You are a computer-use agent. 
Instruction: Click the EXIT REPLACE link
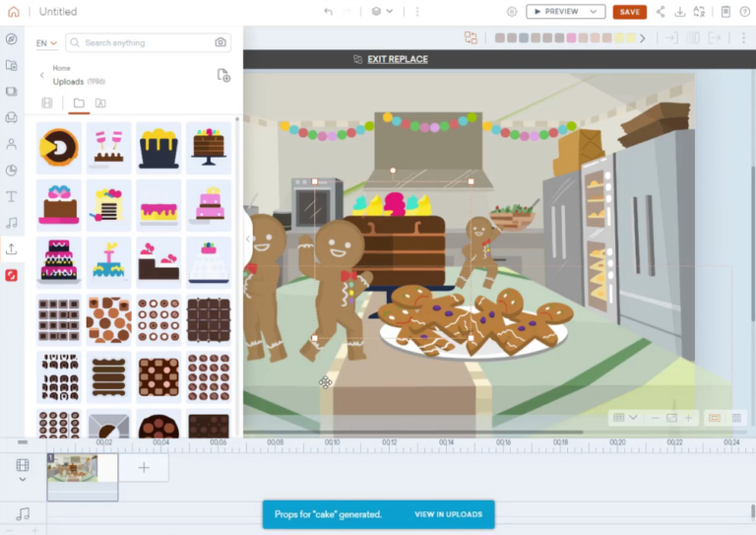point(397,59)
